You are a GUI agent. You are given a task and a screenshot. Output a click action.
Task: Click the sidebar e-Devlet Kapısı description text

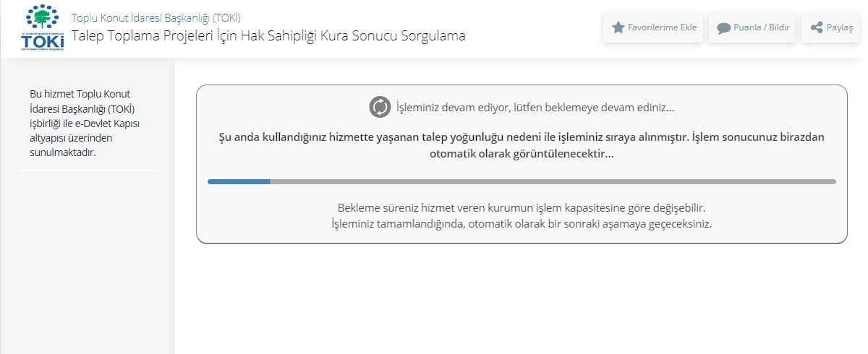tap(84, 123)
